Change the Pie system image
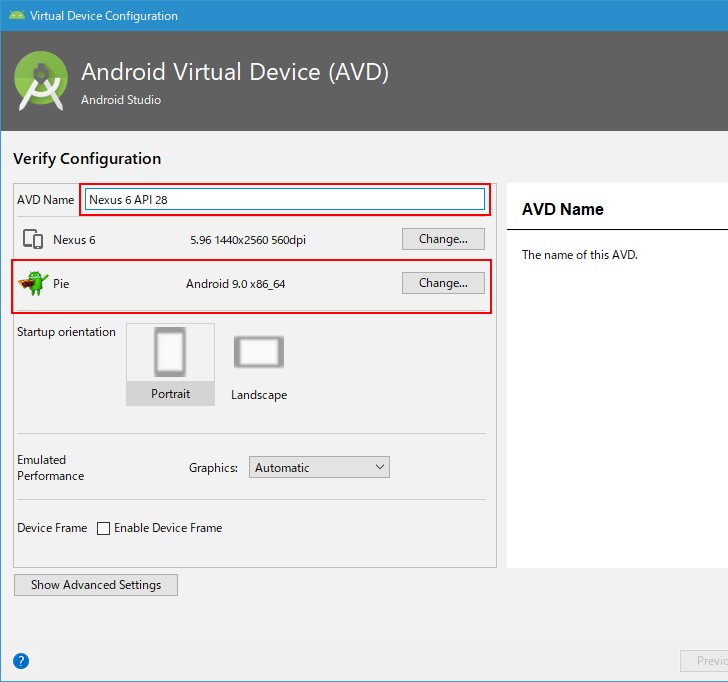The image size is (728, 682). pos(443,283)
